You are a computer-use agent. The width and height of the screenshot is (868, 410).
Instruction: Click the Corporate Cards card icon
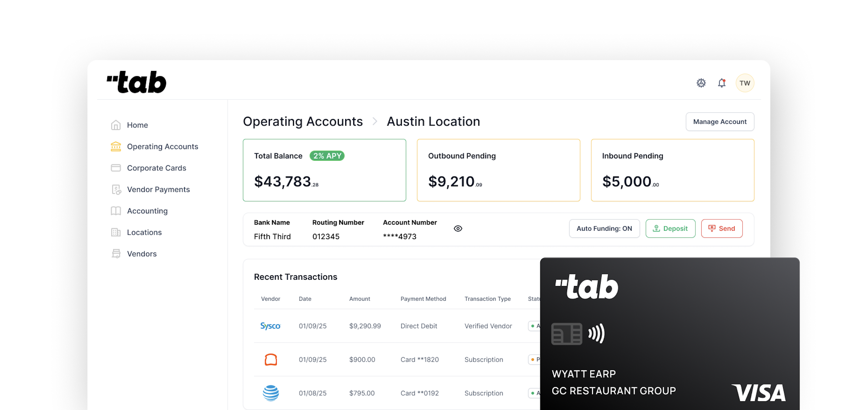(x=116, y=168)
